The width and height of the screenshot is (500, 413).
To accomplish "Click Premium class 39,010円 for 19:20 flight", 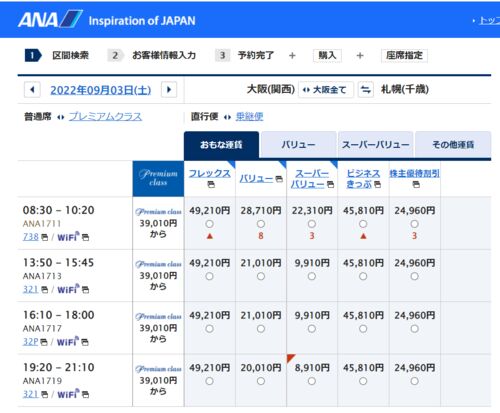I will point(158,380).
